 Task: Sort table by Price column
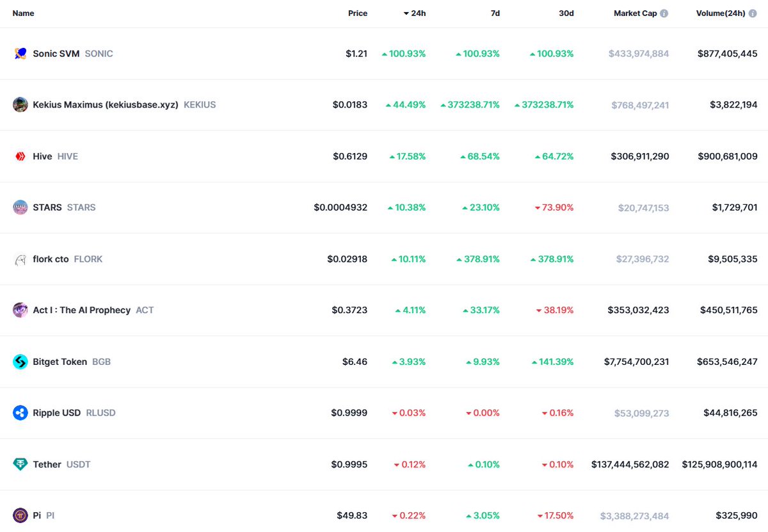[358, 13]
